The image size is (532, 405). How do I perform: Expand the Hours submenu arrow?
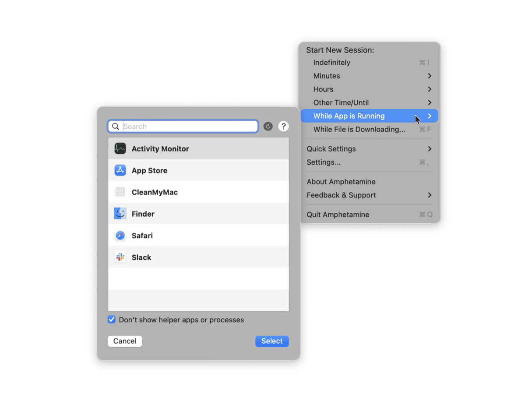point(430,89)
